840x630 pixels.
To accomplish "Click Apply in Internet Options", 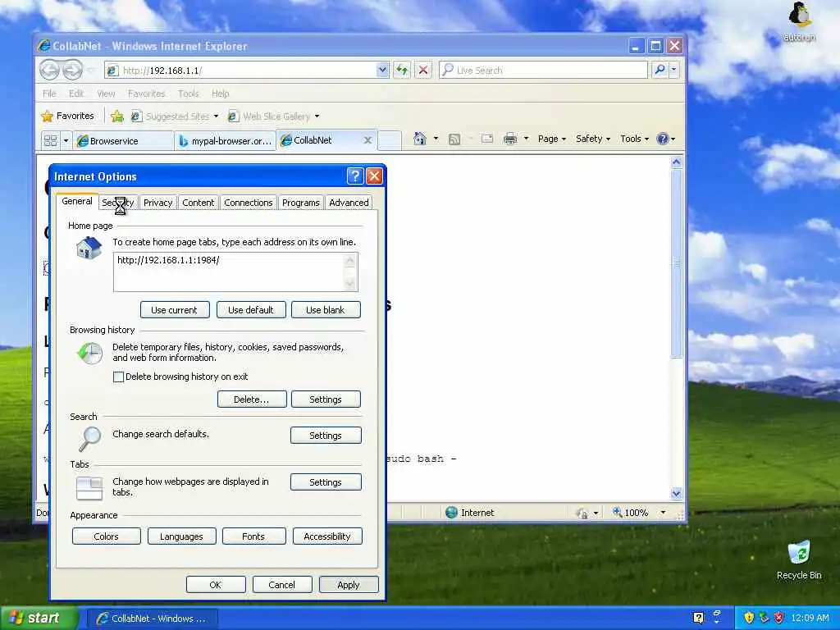I will [349, 584].
